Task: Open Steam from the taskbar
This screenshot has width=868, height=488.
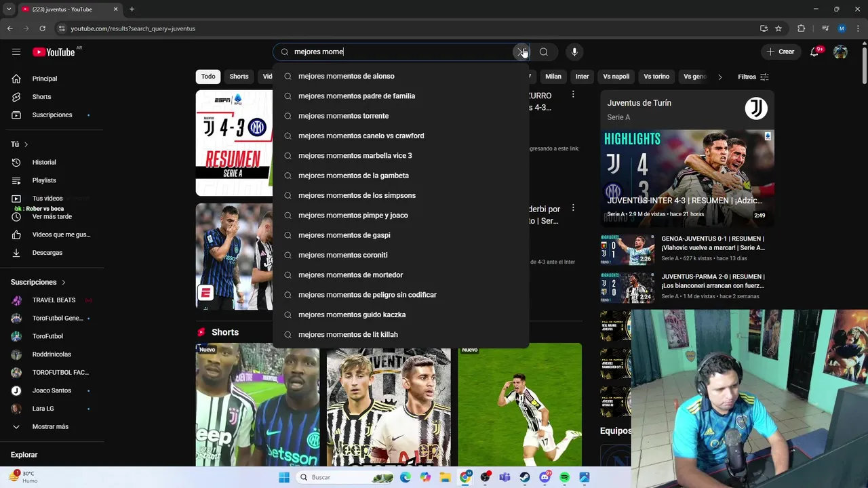Action: point(525,477)
